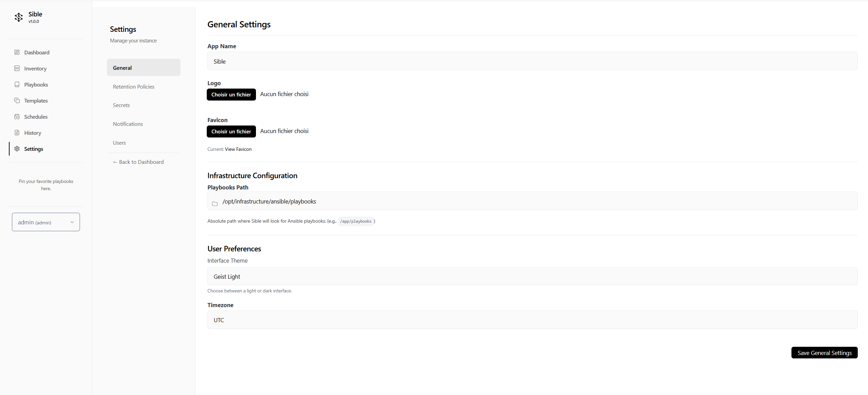
Task: Open the Secrets settings section
Action: 121,105
